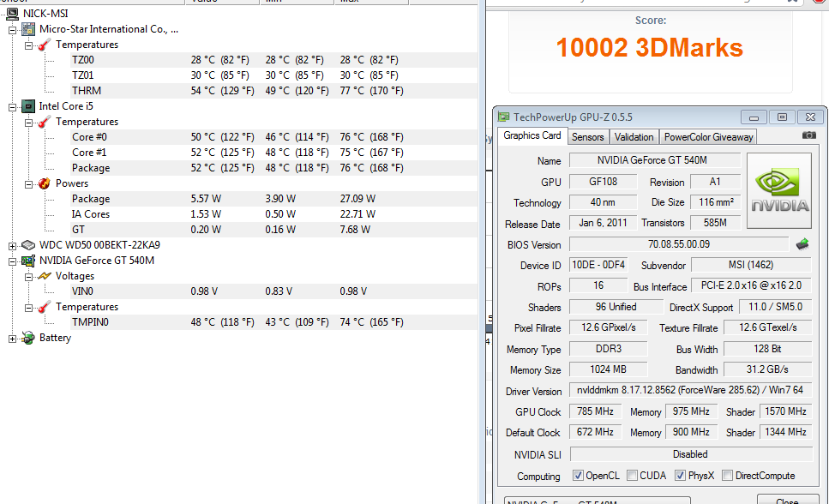
Task: Click the NVIDIA SLI value "Disabled"
Action: (x=690, y=454)
